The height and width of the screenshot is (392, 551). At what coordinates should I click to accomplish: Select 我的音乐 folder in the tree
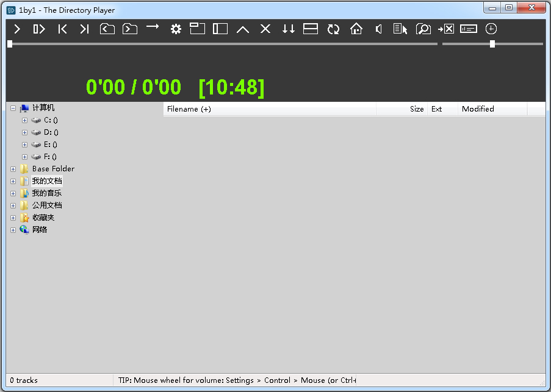point(47,193)
